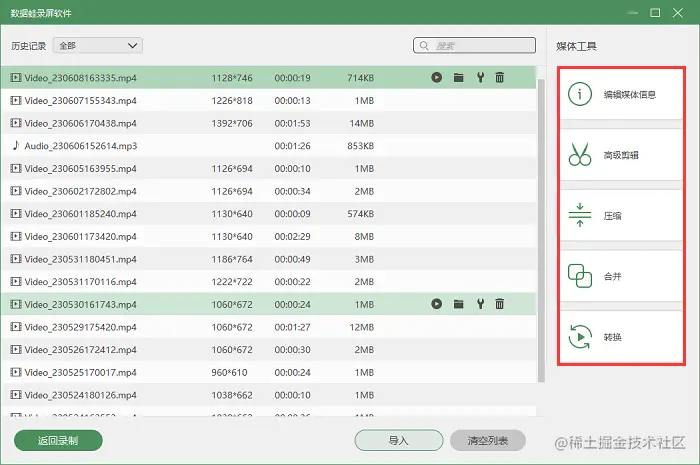The height and width of the screenshot is (465, 700).
Task: Open 编辑媒体信息 info tool
Action: 621,94
